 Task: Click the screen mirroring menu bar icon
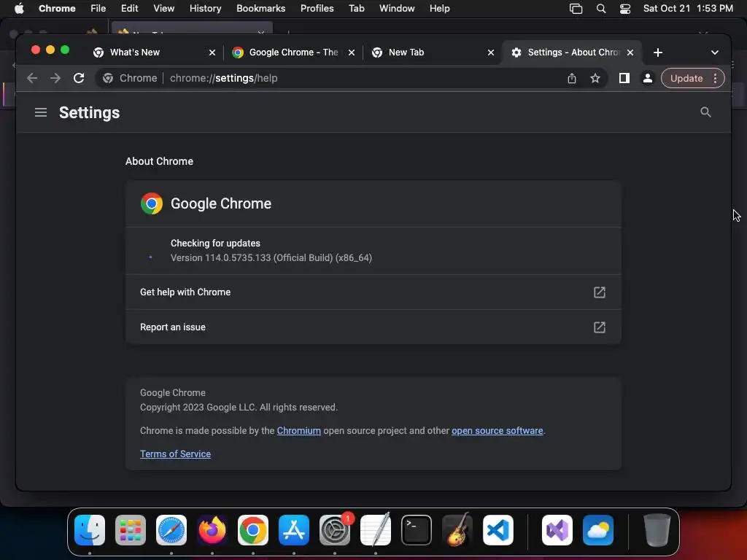(x=576, y=9)
